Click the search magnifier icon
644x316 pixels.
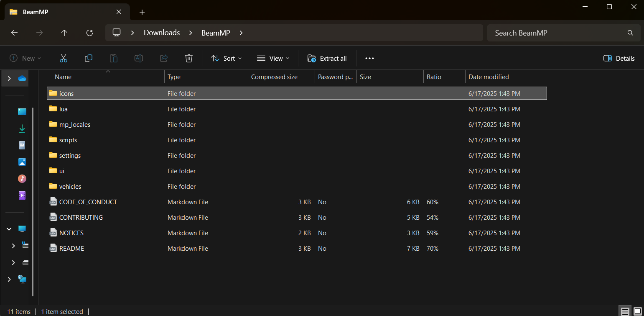630,33
